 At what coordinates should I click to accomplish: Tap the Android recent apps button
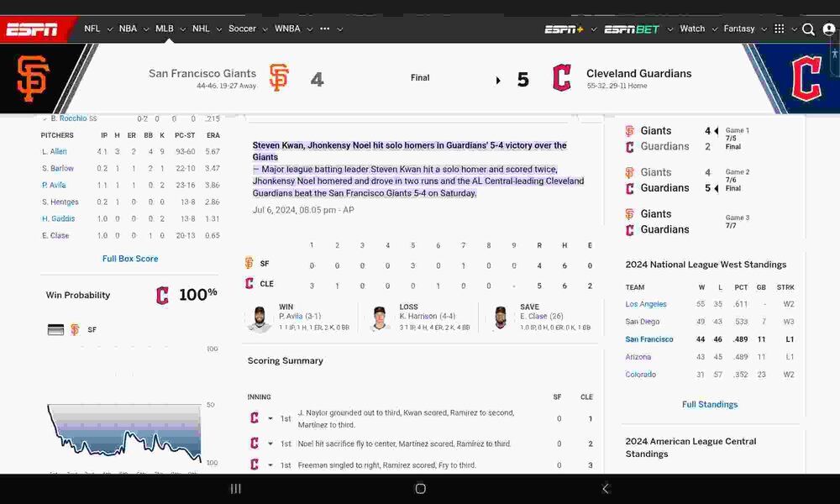point(236,489)
